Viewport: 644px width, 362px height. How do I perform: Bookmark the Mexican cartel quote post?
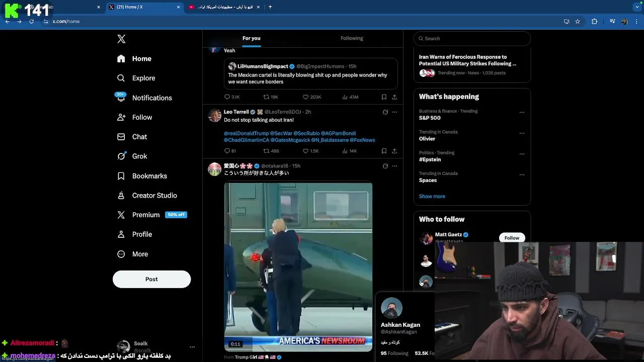[384, 97]
